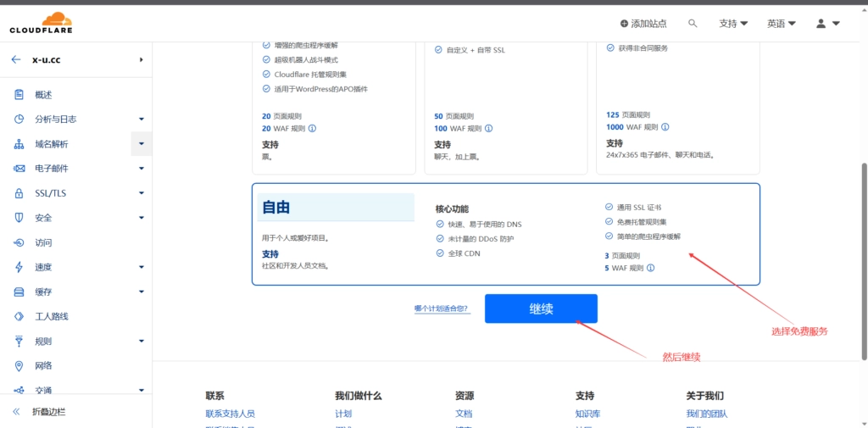Open the 文档 footer link
Screen dimensions: 868x428
pyautogui.click(x=464, y=414)
